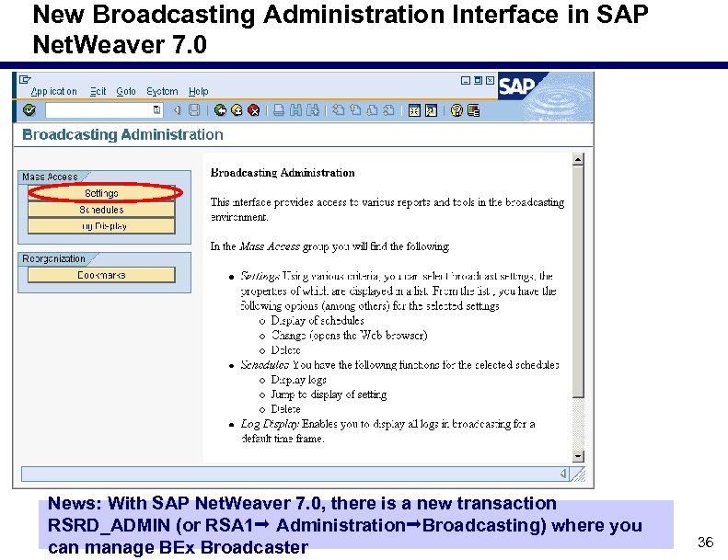The width and height of the screenshot is (728, 560).
Task: Open the Goto menu
Action: 126,91
